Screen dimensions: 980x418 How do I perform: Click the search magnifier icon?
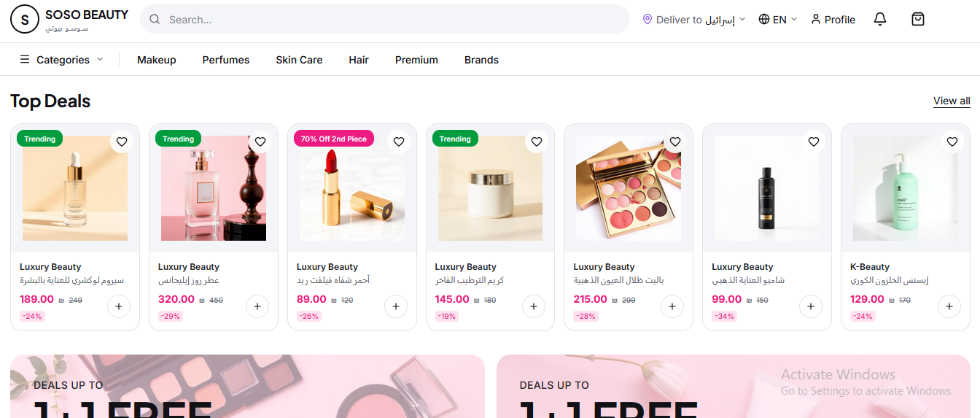coord(155,20)
